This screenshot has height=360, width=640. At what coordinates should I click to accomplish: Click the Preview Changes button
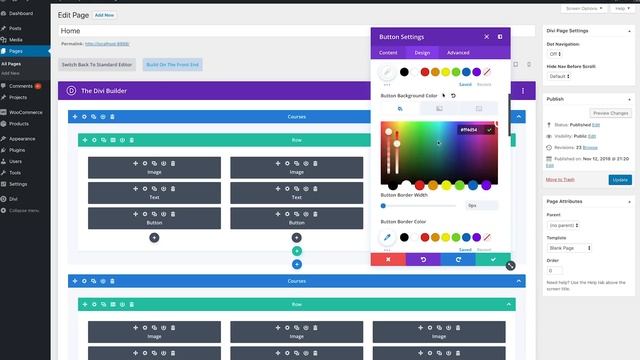pos(610,113)
